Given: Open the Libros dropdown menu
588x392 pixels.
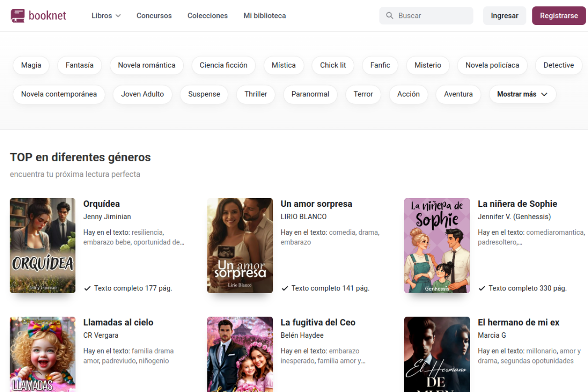Looking at the screenshot, I should (x=106, y=16).
